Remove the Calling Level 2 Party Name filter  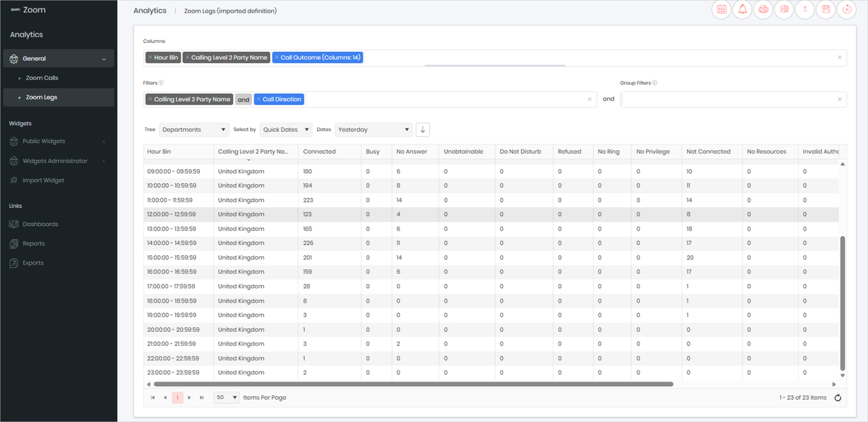tap(150, 99)
